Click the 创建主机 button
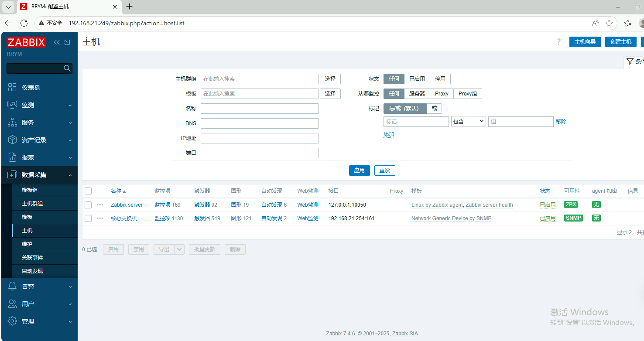 (x=620, y=42)
